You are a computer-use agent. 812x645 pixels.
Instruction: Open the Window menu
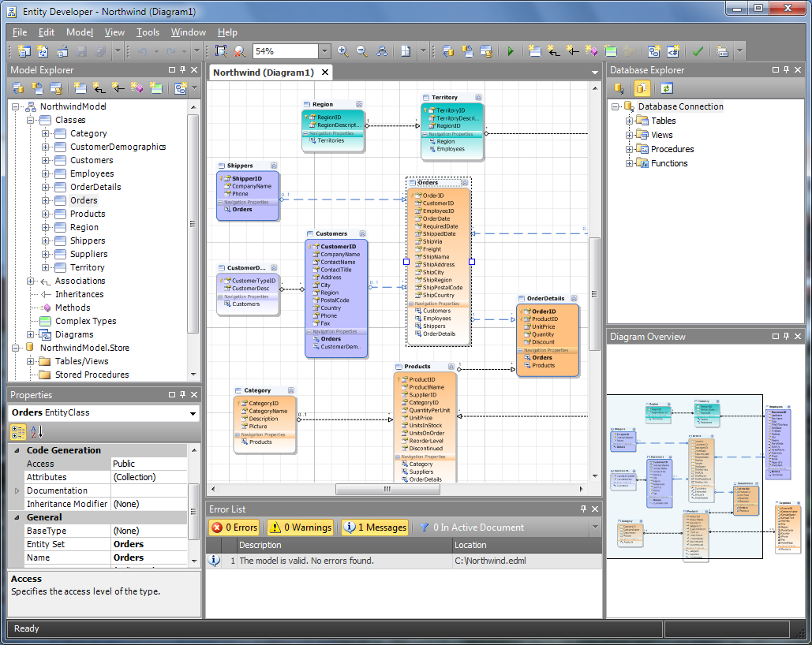[x=189, y=32]
